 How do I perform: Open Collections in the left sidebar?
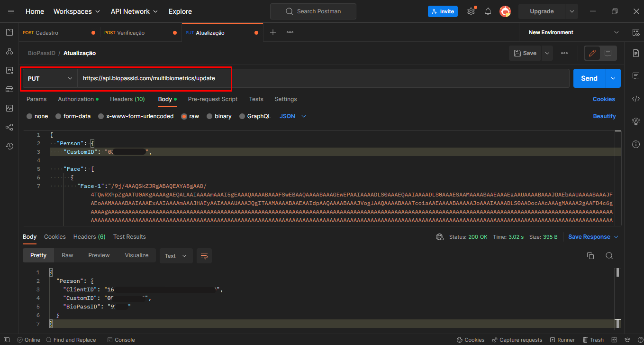(9, 32)
